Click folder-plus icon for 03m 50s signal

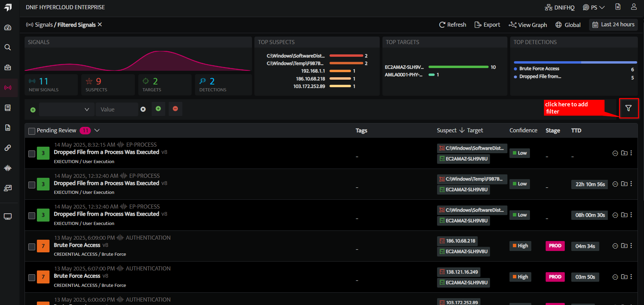(x=624, y=277)
